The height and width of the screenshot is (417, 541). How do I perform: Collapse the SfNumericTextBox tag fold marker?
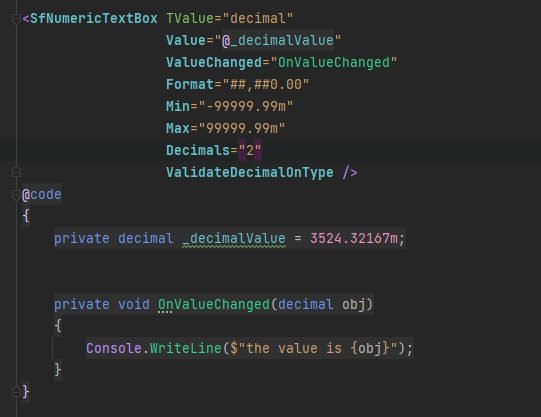(x=16, y=18)
